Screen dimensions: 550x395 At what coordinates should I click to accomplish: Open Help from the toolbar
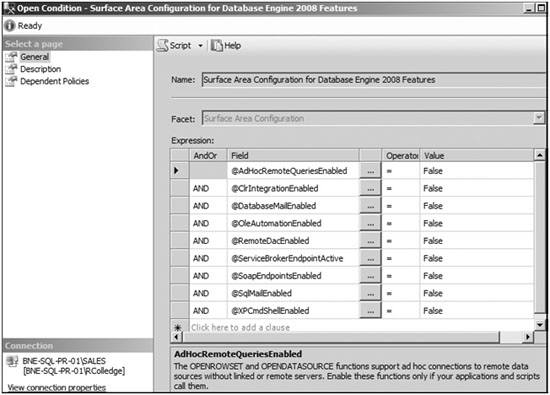(226, 46)
